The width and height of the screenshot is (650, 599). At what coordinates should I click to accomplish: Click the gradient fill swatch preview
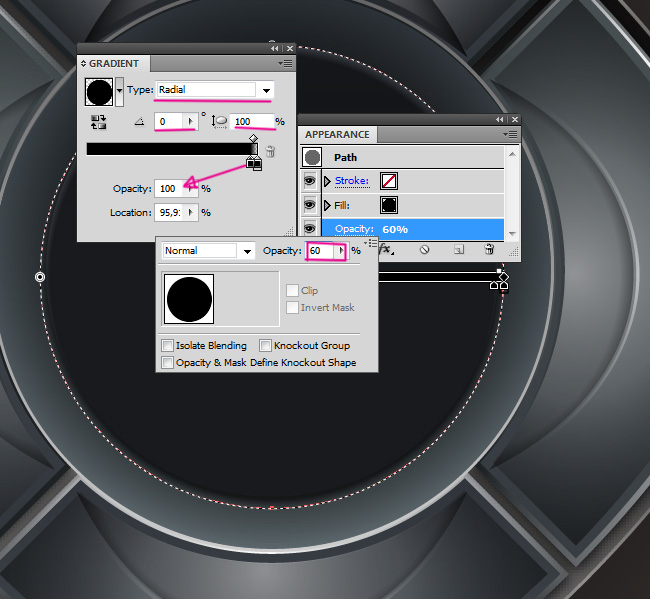[99, 92]
